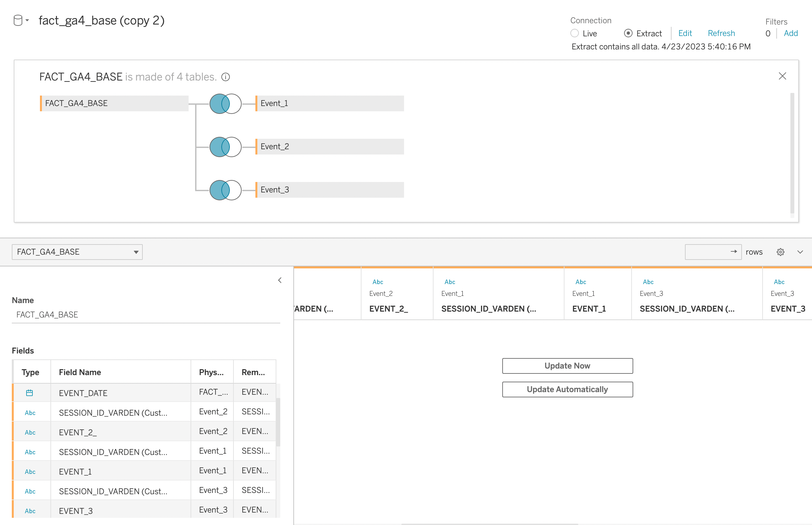This screenshot has height=525, width=812.
Task: Close the physical tables join pane
Action: [782, 76]
